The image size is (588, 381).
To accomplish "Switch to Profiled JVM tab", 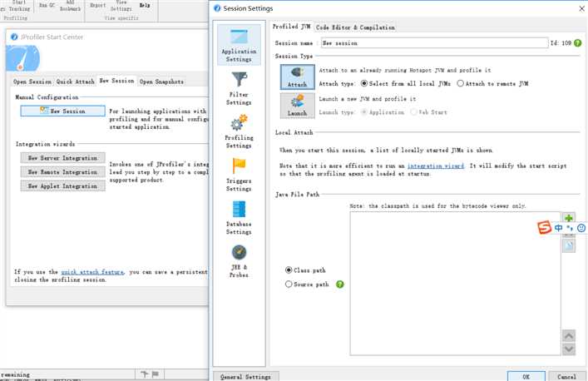I will pos(291,27).
